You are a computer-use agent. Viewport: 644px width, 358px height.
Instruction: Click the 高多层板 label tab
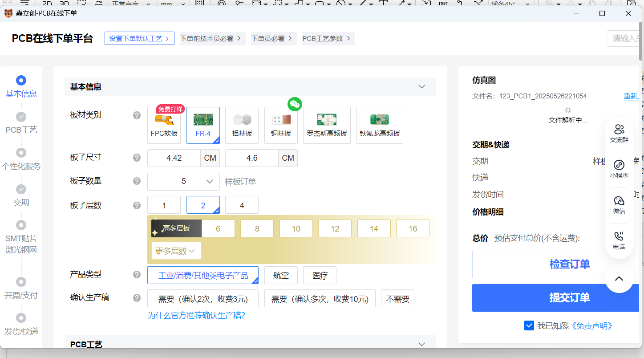click(x=176, y=228)
